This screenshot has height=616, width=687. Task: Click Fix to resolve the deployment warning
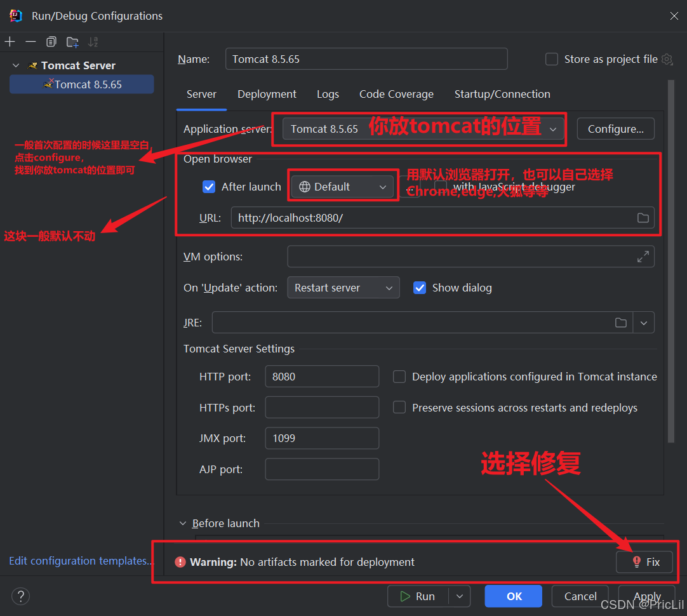click(x=644, y=561)
